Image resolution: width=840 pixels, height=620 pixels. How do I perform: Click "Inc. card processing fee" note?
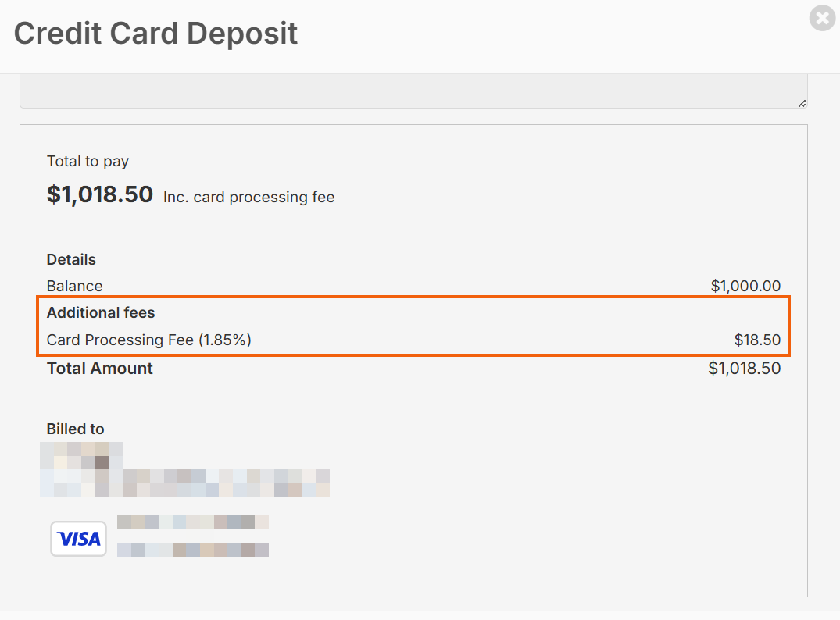coord(248,198)
